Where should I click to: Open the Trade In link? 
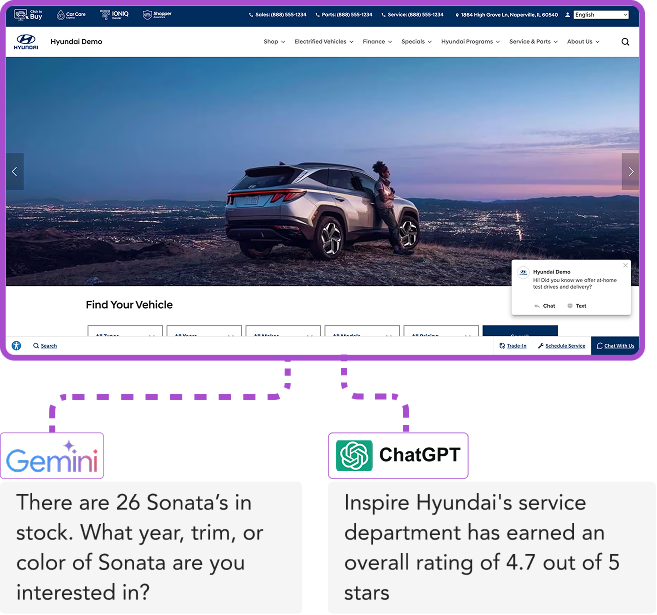click(513, 346)
